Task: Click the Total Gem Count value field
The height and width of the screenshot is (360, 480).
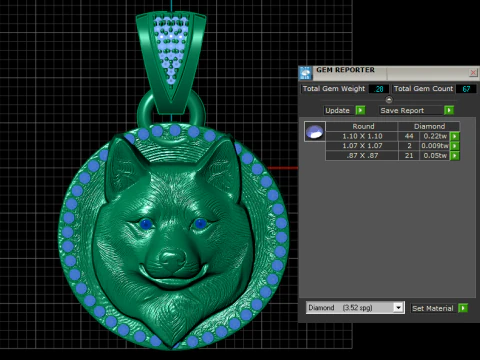Action: tap(466, 89)
